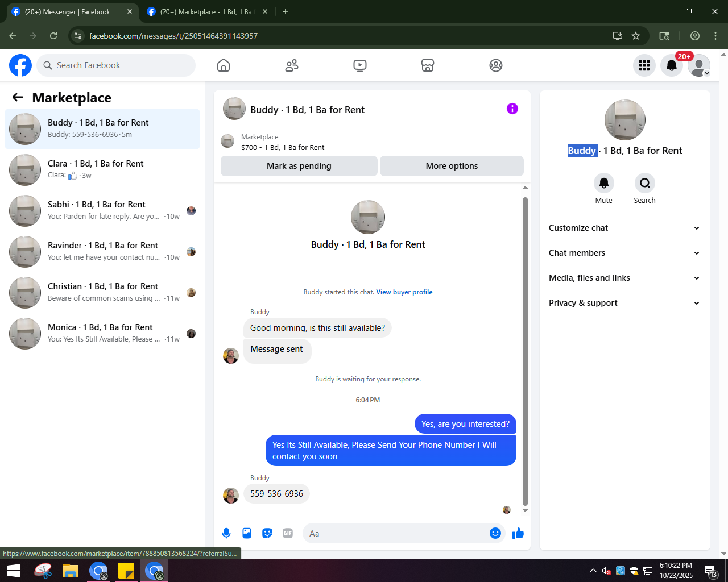Image resolution: width=728 pixels, height=582 pixels.
Task: Open notifications bell with 20+ badge
Action: [x=672, y=65]
